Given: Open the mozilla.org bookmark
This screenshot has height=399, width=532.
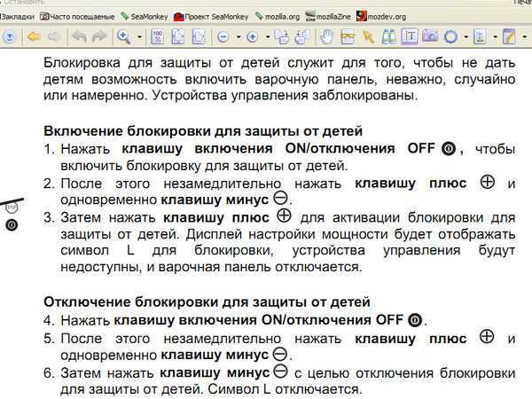Looking at the screenshot, I should click(x=278, y=17).
